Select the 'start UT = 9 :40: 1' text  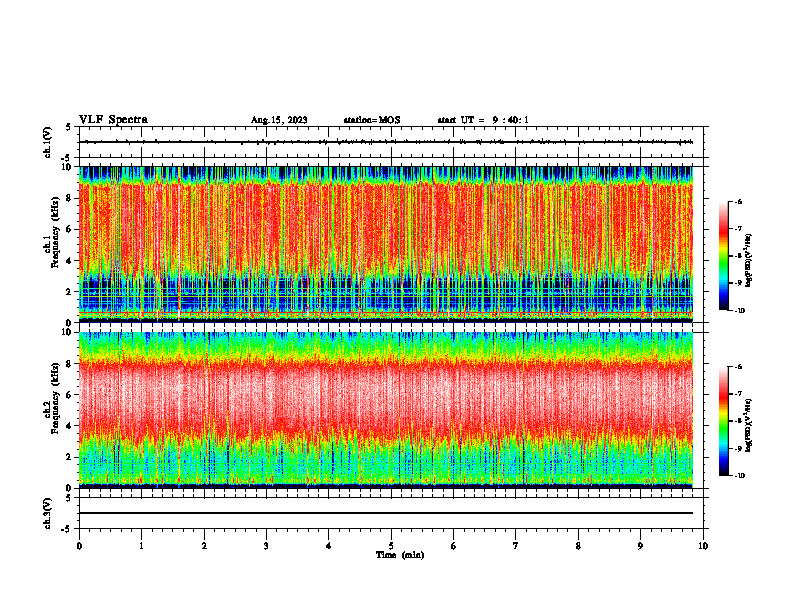point(483,120)
